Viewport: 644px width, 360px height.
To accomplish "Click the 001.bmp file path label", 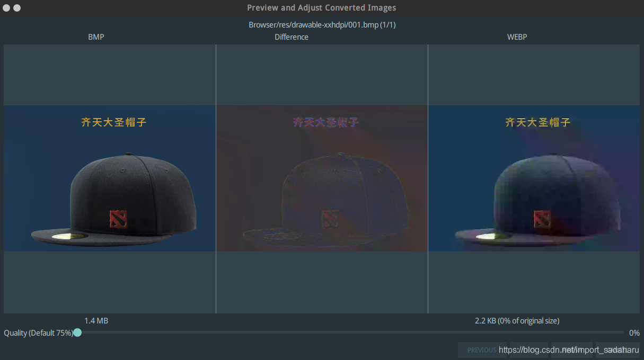I will (x=322, y=24).
